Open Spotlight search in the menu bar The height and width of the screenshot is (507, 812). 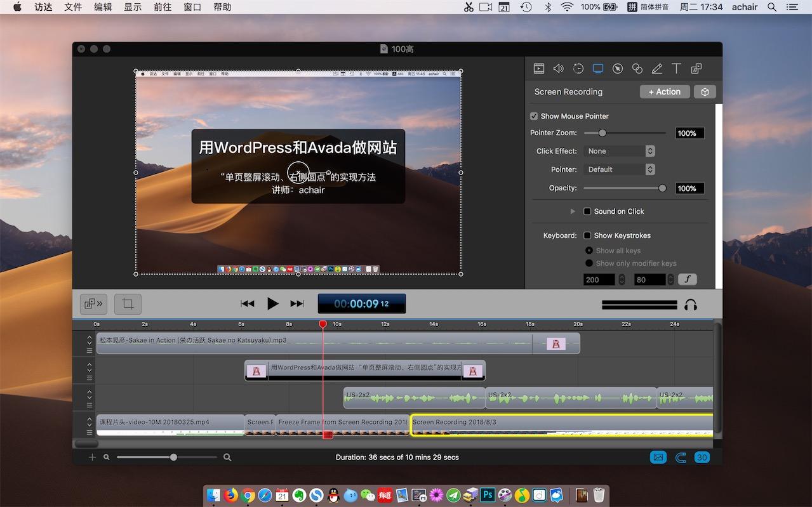click(x=772, y=7)
